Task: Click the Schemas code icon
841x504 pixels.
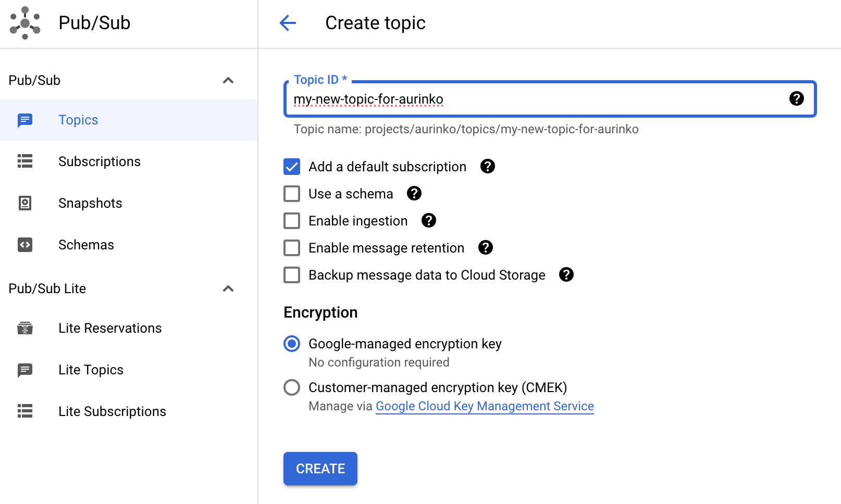Action: (25, 245)
